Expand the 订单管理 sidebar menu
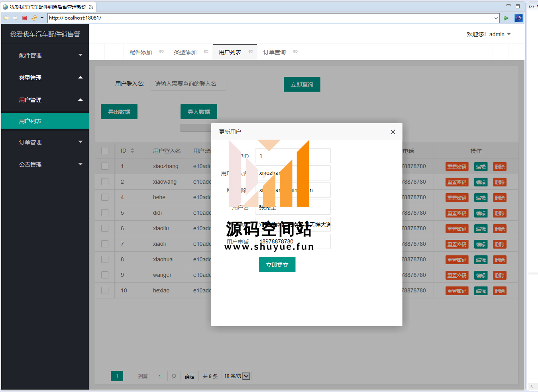This screenshot has height=392, width=538. coord(45,142)
